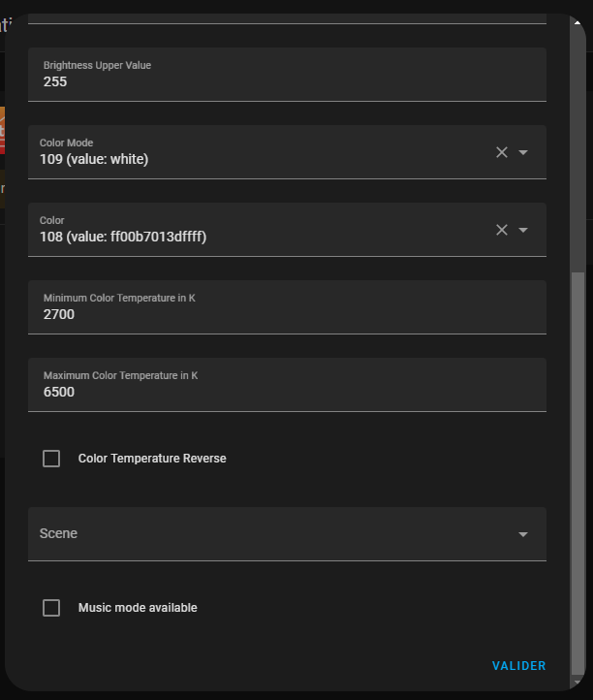Expand the Color dropdown arrow

click(x=523, y=230)
